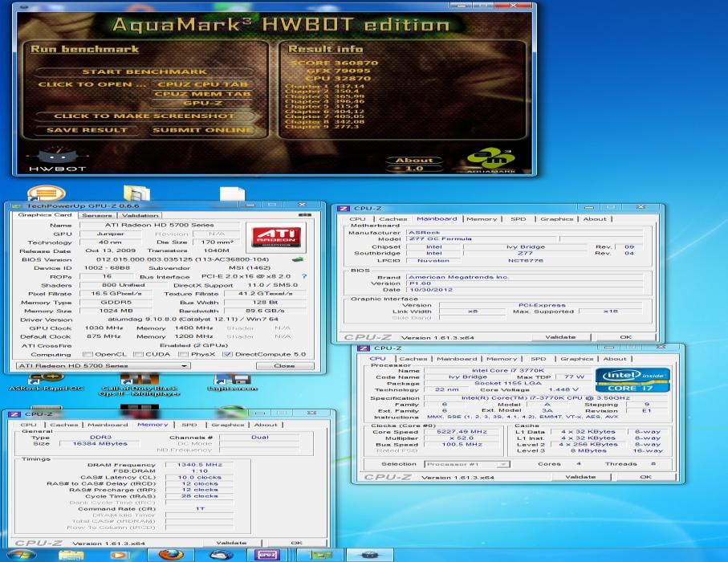This screenshot has width=728, height=562.
Task: Open the Windows Start menu orb
Action: 22,555
